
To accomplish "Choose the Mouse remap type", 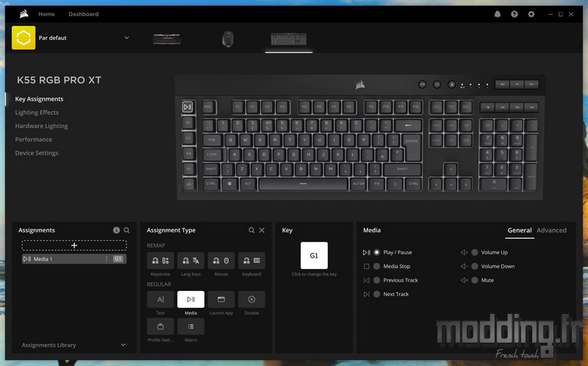I will click(221, 261).
